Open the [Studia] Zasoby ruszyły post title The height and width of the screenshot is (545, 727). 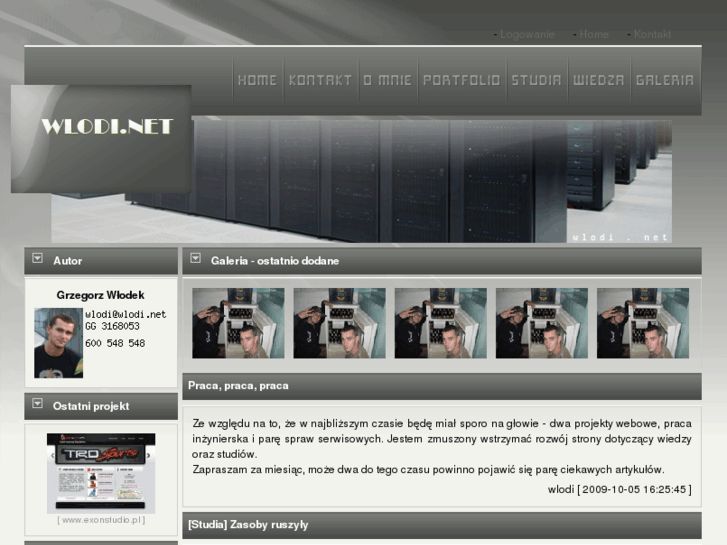tap(248, 525)
